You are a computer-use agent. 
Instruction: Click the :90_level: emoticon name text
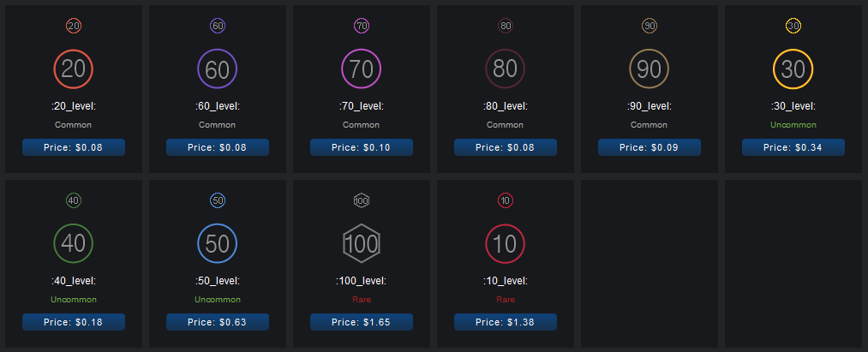[650, 106]
